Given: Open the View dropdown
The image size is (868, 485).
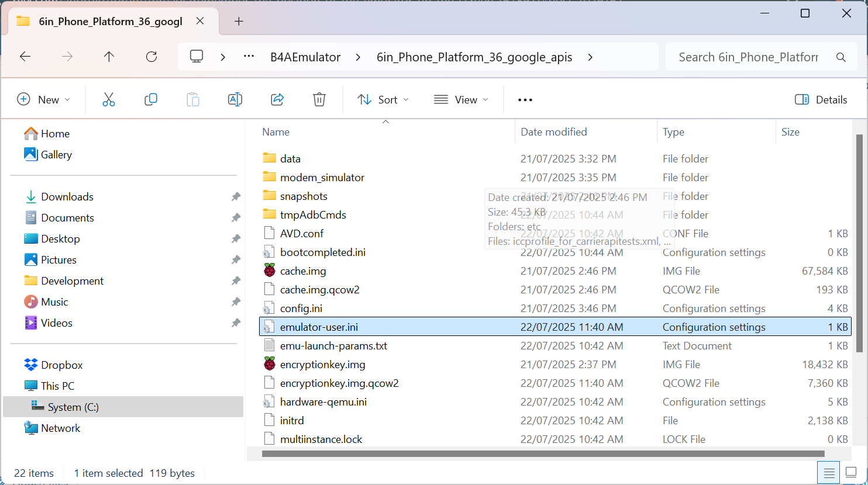Looking at the screenshot, I should 461,99.
